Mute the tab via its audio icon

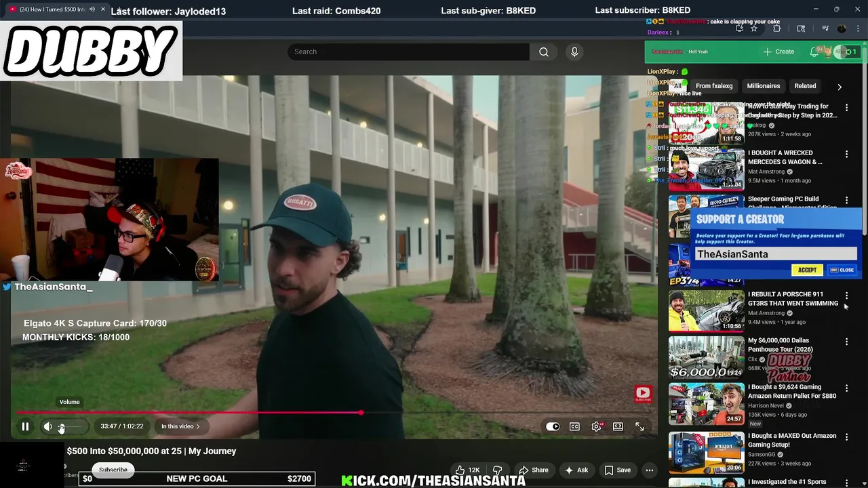click(92, 9)
